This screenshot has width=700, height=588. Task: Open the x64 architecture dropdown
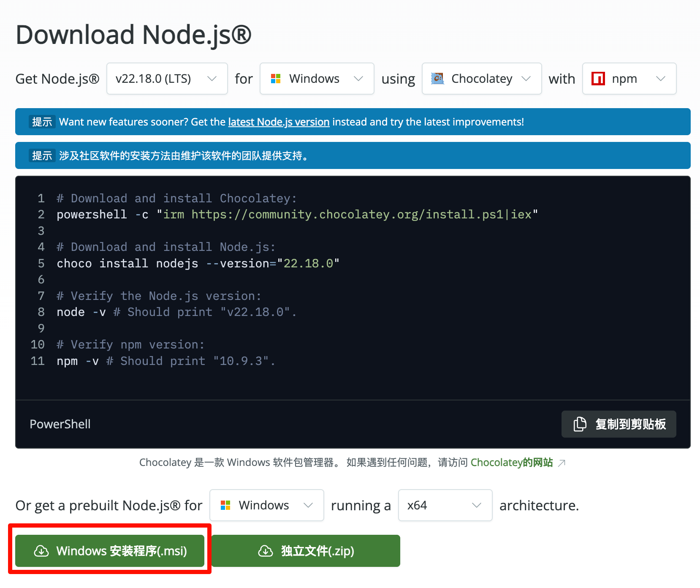445,505
